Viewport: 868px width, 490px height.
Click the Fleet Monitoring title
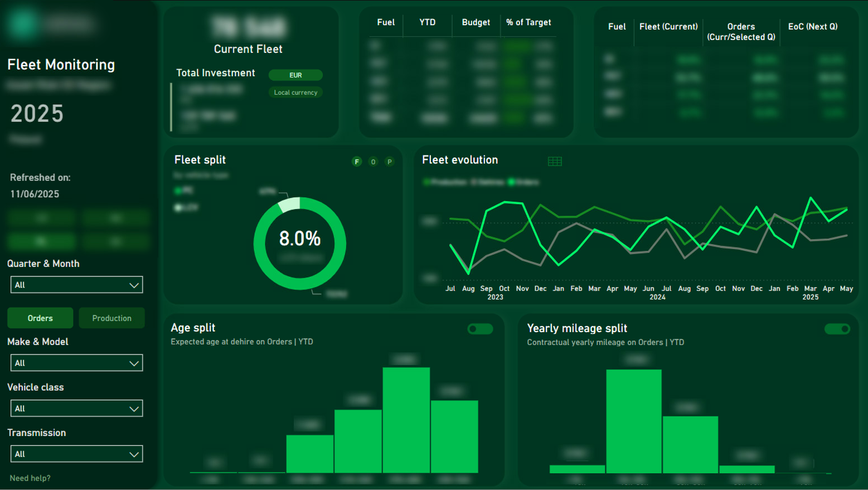click(61, 65)
